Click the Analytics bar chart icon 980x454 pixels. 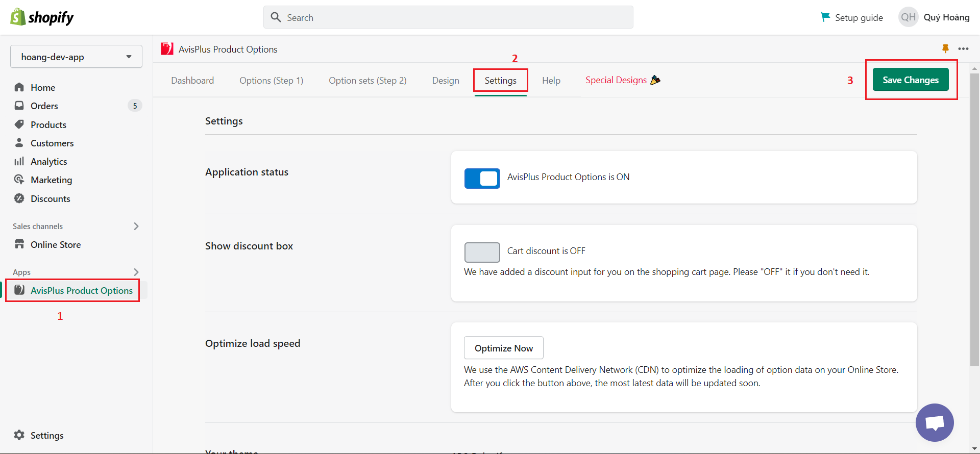tap(19, 161)
